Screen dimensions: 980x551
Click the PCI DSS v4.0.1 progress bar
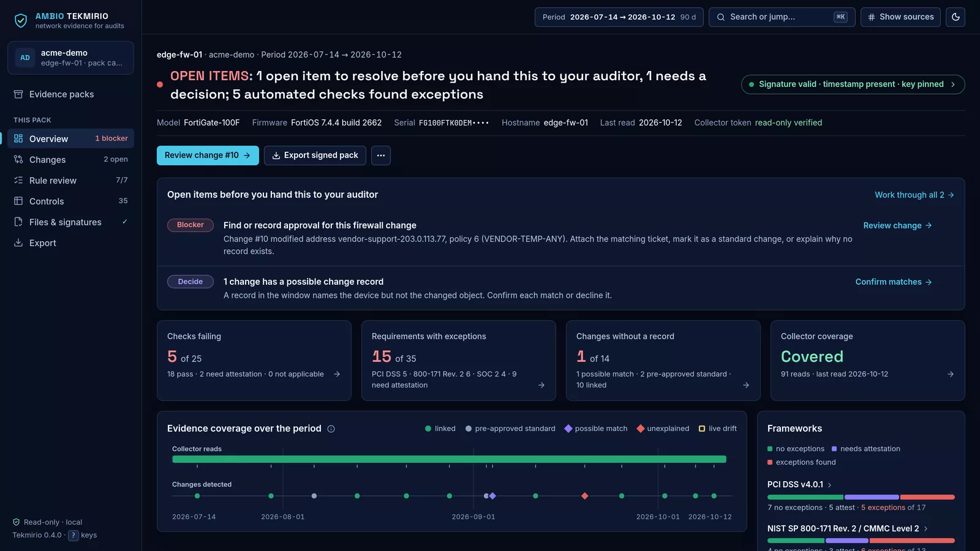point(861,497)
